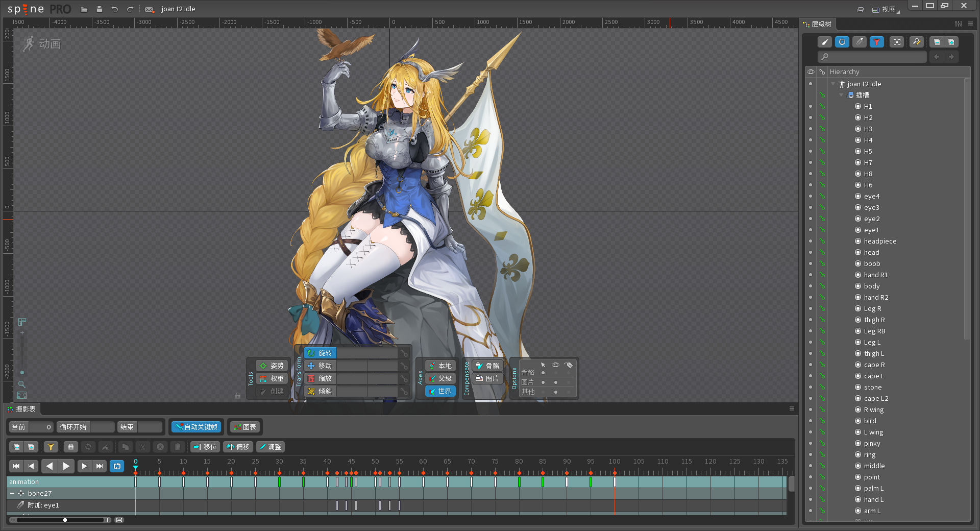Open project folder icon in title bar
Screen dimensions: 980x531
tap(84, 9)
